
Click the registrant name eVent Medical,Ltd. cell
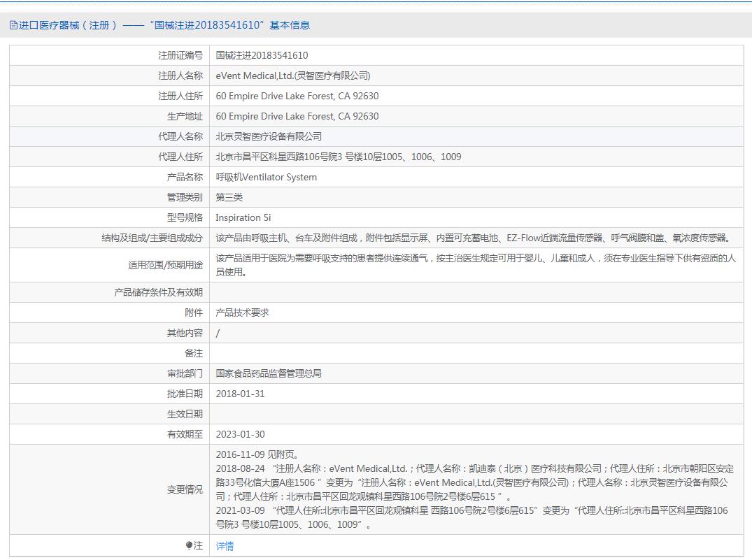click(x=292, y=76)
